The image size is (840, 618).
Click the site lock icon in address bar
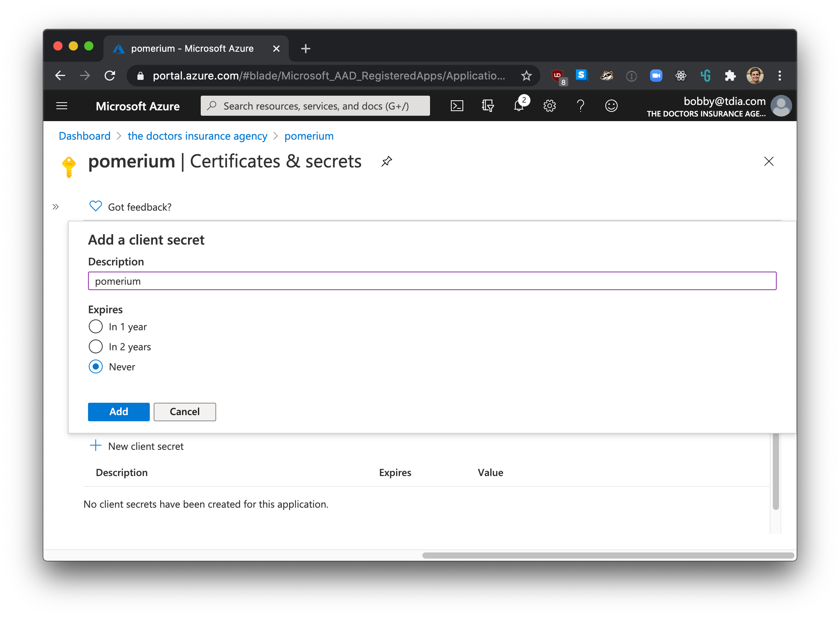(x=141, y=76)
